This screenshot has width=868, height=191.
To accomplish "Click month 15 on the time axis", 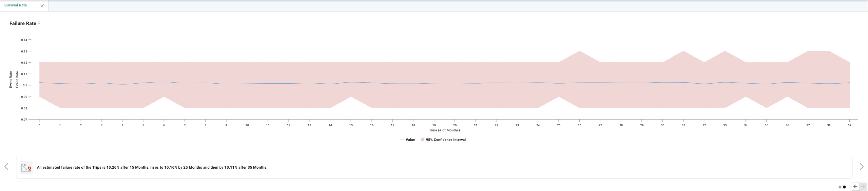I will (x=351, y=125).
